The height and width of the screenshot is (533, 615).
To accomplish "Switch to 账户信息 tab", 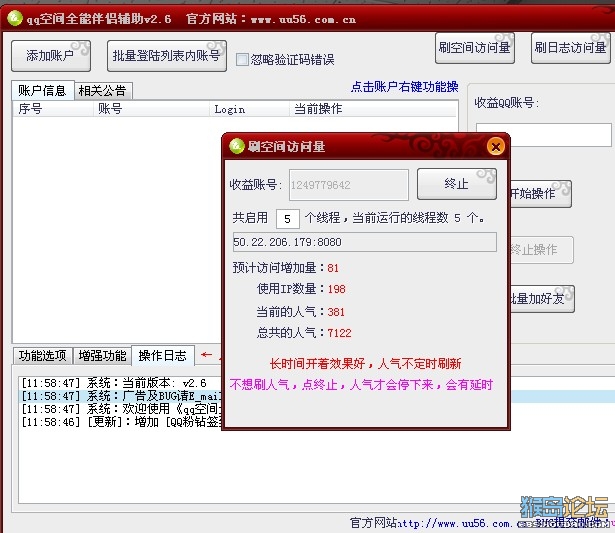I will tap(42, 91).
